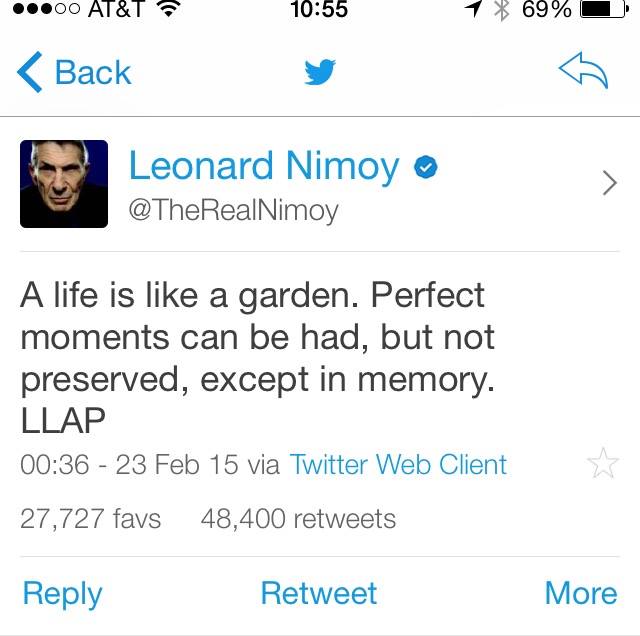Favorite the tweet with the star icon
Image resolution: width=640 pixels, height=636 pixels.
pyautogui.click(x=603, y=464)
